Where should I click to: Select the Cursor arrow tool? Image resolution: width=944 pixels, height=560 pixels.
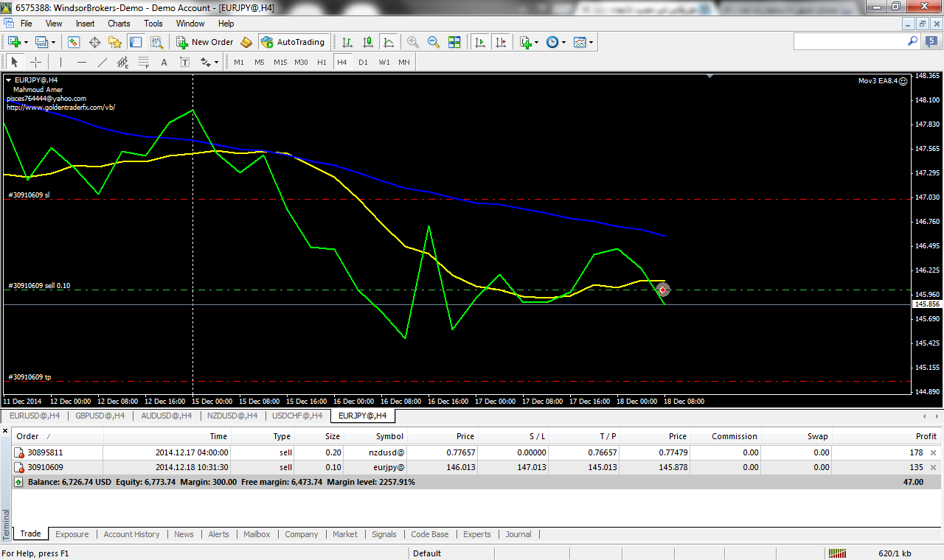coord(15,62)
